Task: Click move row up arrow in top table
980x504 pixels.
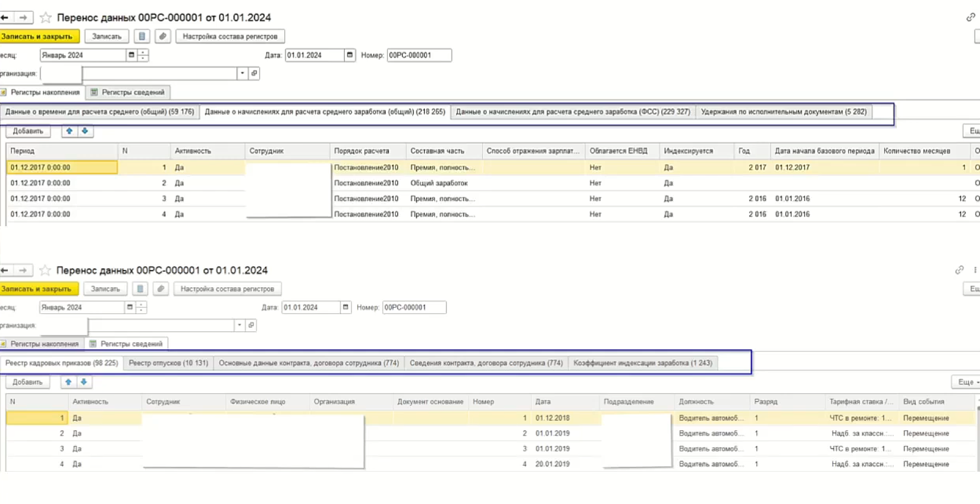Action: tap(69, 131)
